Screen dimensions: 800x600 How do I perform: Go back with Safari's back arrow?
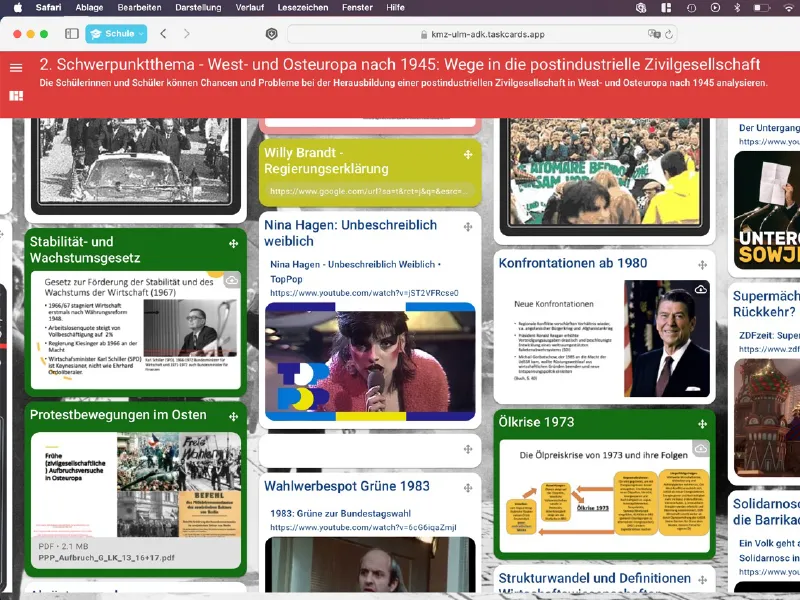click(x=163, y=34)
